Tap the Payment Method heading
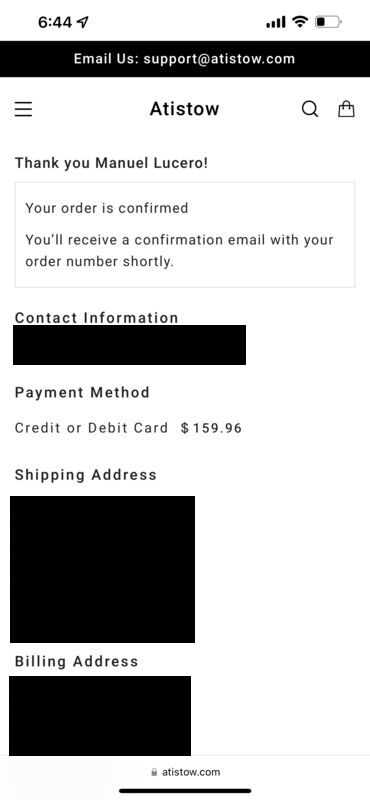370x800 pixels. click(82, 392)
